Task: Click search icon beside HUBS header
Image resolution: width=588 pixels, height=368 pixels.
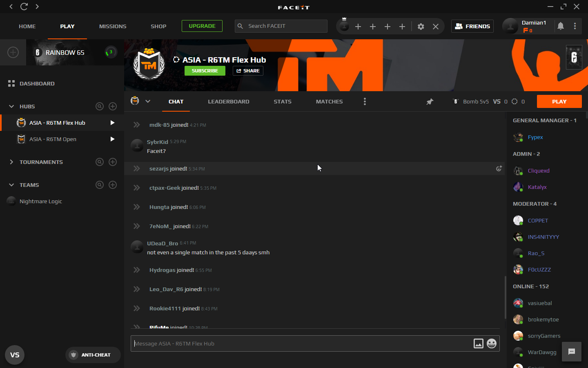Action: point(100,106)
